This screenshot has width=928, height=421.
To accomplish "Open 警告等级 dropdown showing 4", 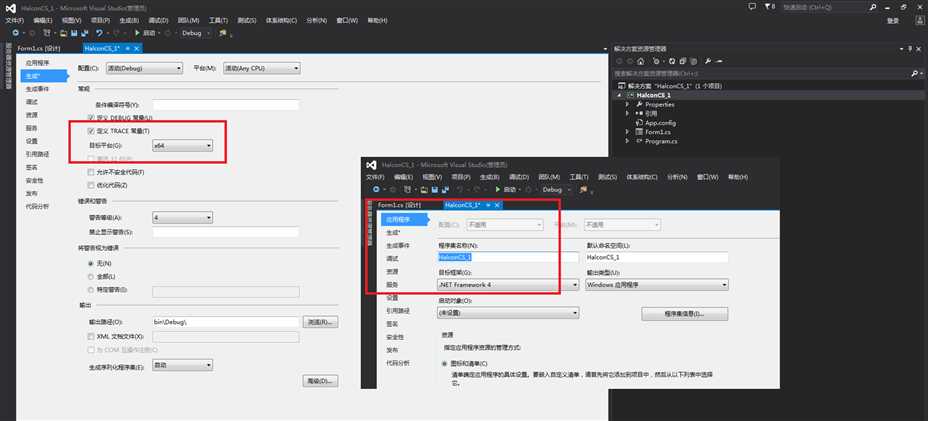I will 182,218.
